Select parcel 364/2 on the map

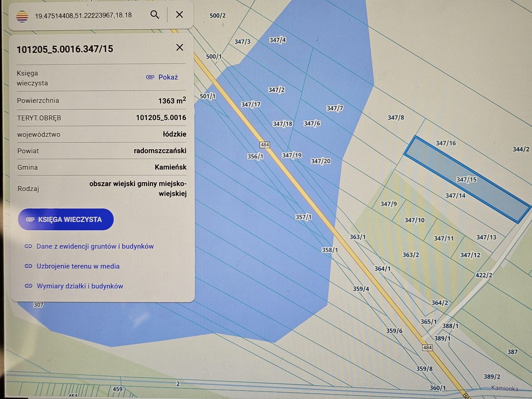pyautogui.click(x=440, y=303)
